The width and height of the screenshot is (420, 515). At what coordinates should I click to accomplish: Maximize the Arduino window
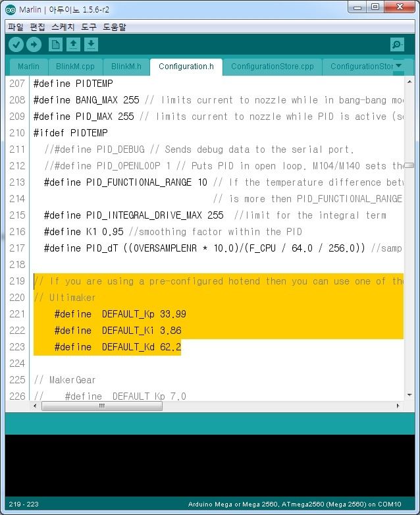coord(375,7)
